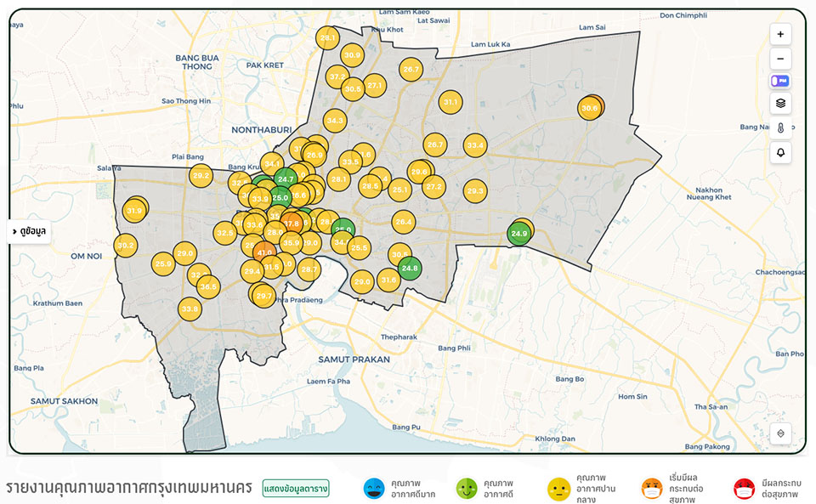
Task: Open the map layers selector
Action: coord(780,104)
